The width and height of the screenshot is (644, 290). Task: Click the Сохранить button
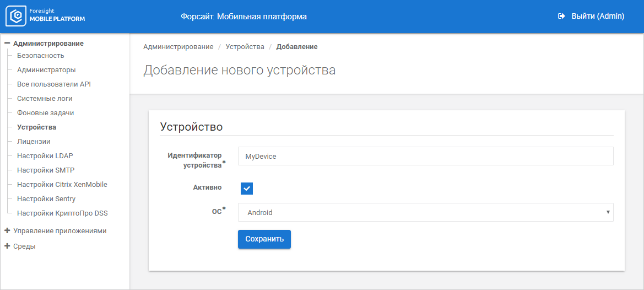pyautogui.click(x=264, y=239)
